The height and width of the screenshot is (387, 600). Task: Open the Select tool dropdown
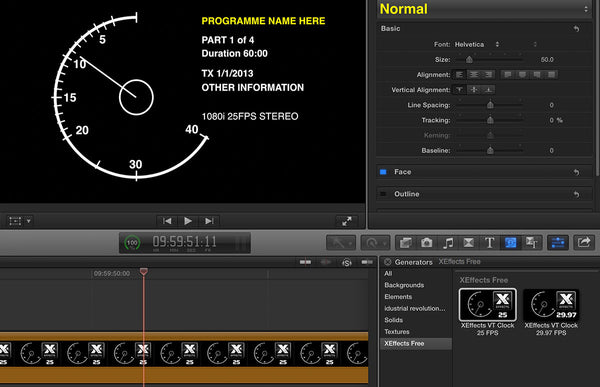point(341,243)
